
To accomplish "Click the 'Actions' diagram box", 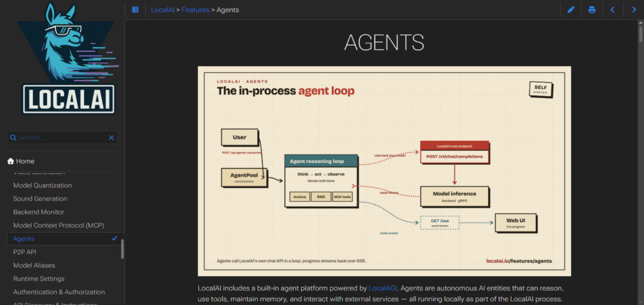I will (x=300, y=197).
